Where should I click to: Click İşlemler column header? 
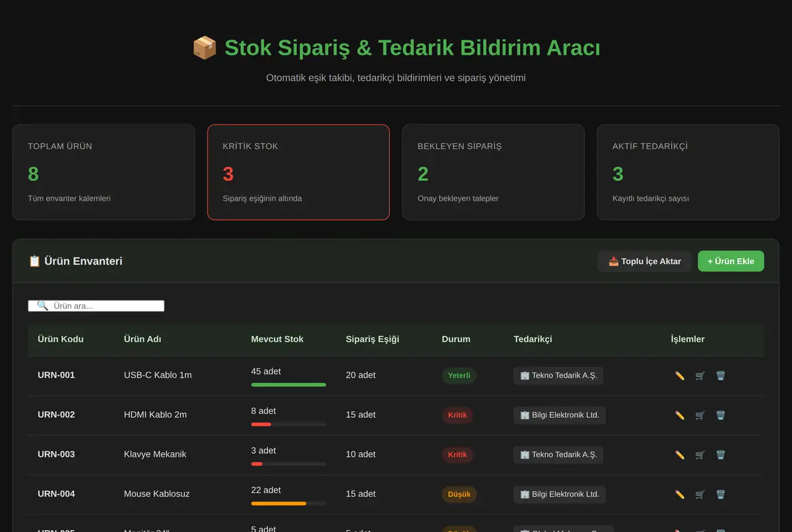click(688, 339)
